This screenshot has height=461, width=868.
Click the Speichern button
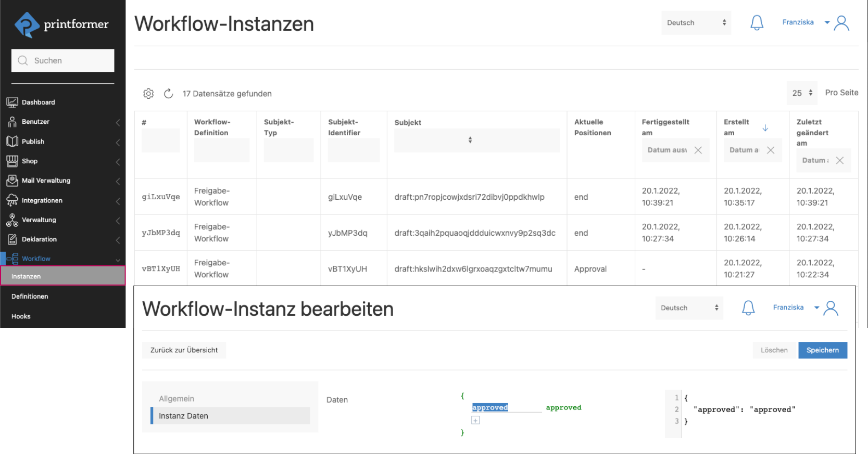coord(822,350)
